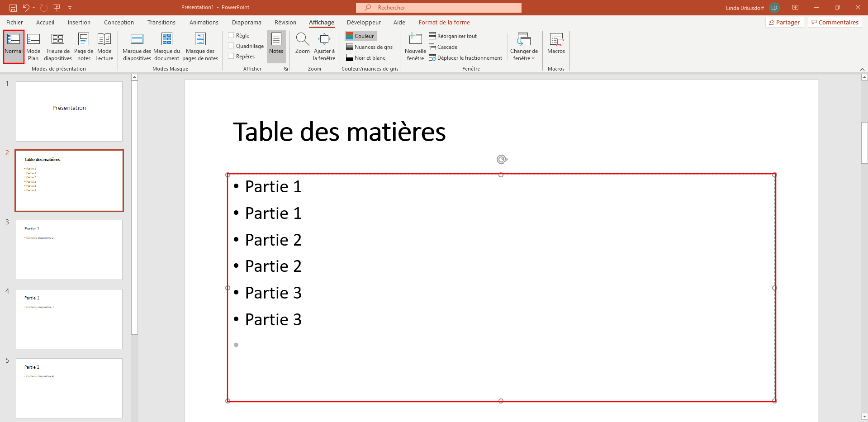Click Réorganiser tout
Screen dimensions: 868x422
(453, 36)
